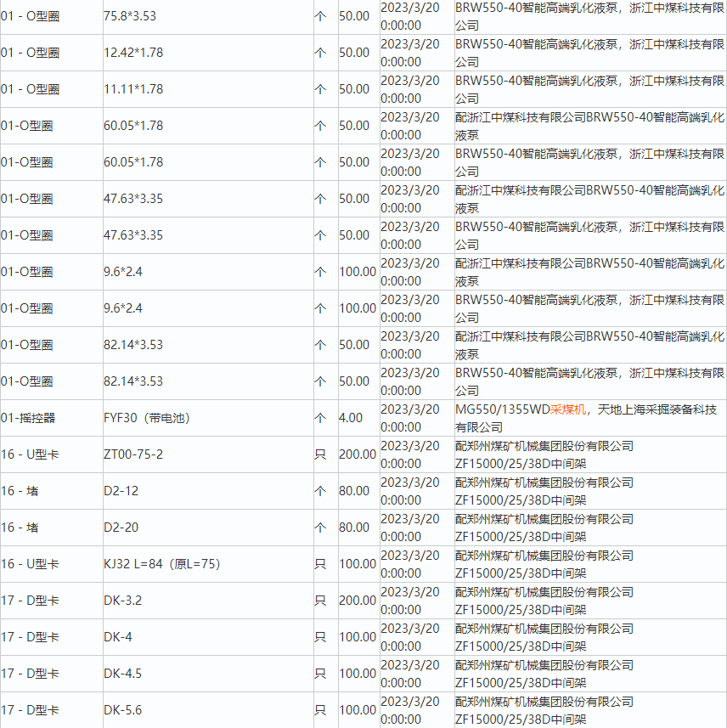Click unit 只 in the ZT00-75-2 row
This screenshot has height=728, width=727.
click(325, 454)
